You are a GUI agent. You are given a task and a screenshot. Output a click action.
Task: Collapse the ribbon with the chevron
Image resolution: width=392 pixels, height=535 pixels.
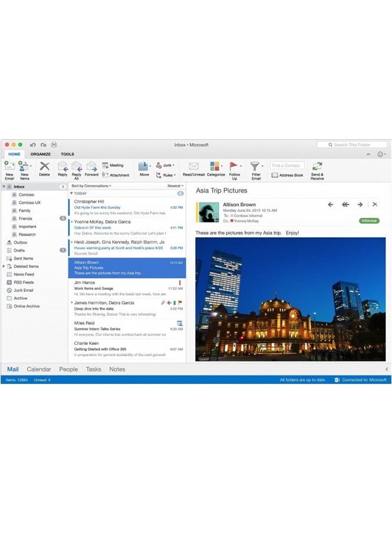tap(368, 154)
